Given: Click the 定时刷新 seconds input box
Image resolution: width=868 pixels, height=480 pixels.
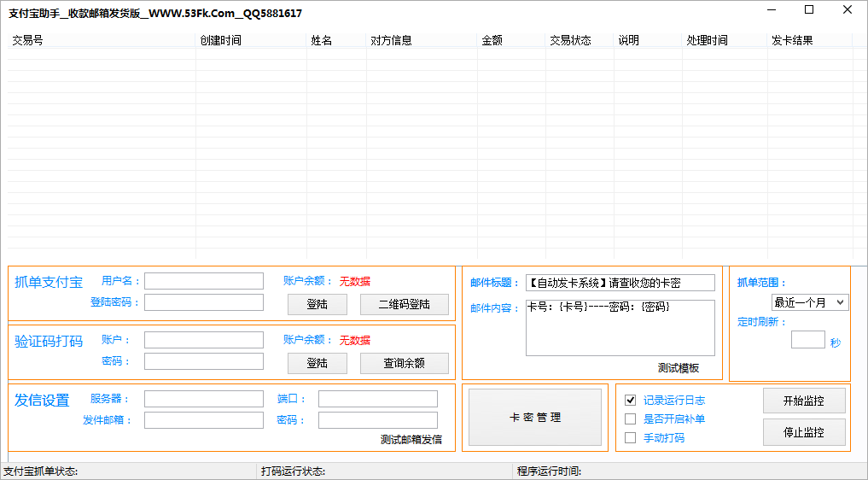Looking at the screenshot, I should [807, 340].
